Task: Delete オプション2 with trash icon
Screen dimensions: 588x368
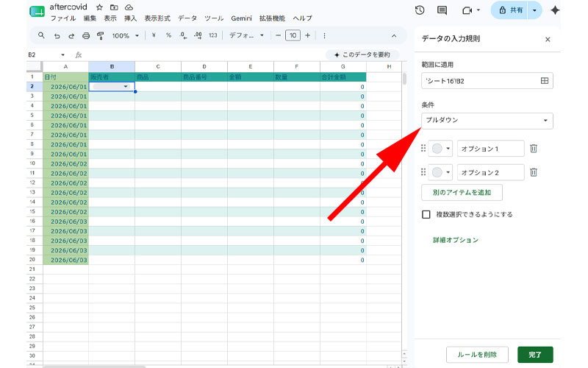Action: pyautogui.click(x=534, y=172)
